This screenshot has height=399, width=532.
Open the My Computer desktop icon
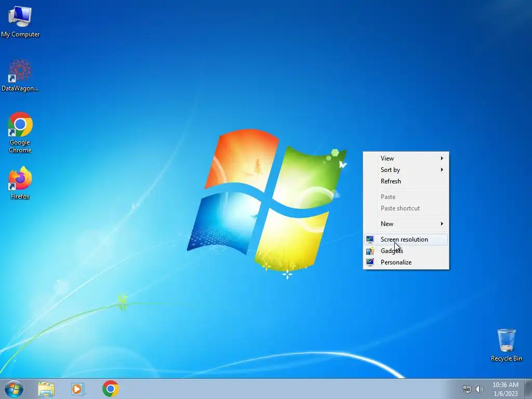pos(20,22)
